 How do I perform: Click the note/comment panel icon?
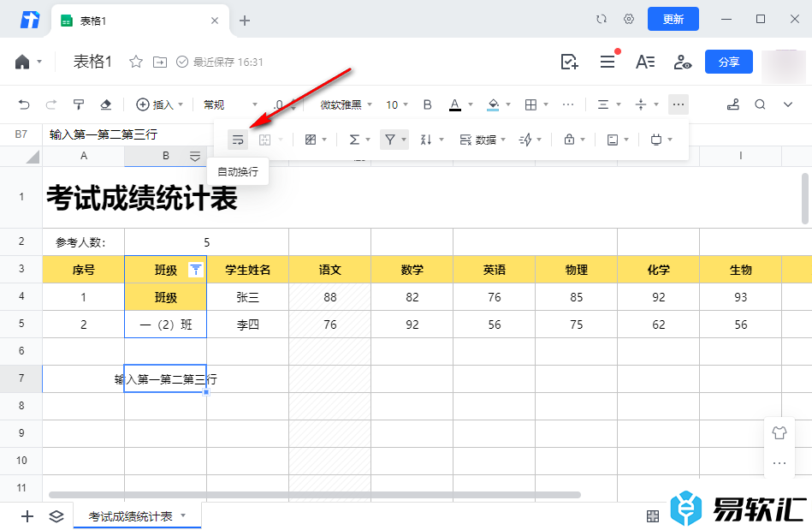click(613, 140)
